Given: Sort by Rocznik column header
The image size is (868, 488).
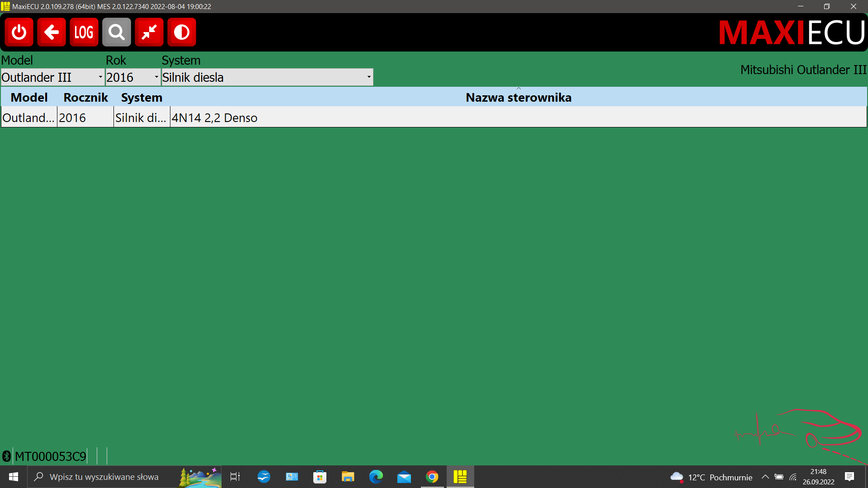Looking at the screenshot, I should point(85,97).
